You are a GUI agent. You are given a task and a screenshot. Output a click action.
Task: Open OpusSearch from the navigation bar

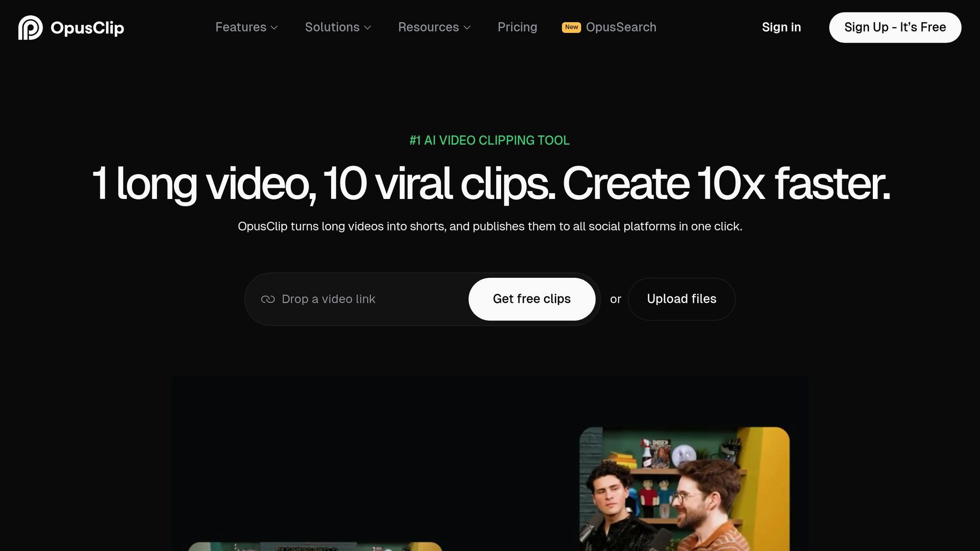(621, 27)
